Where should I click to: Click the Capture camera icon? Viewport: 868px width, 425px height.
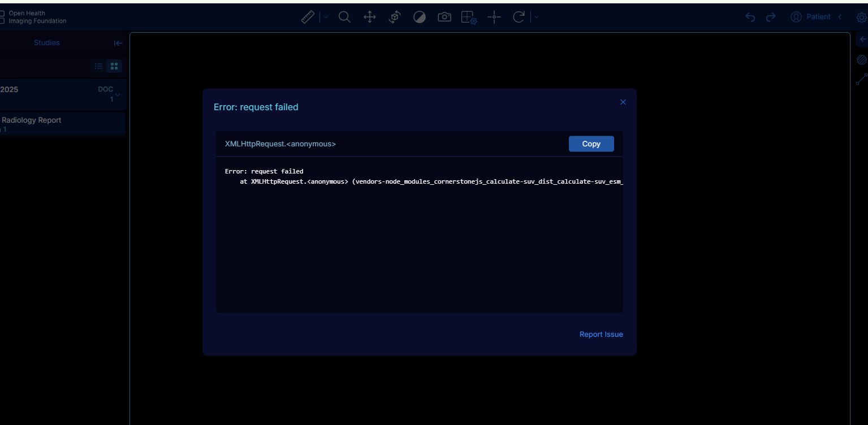tap(444, 17)
